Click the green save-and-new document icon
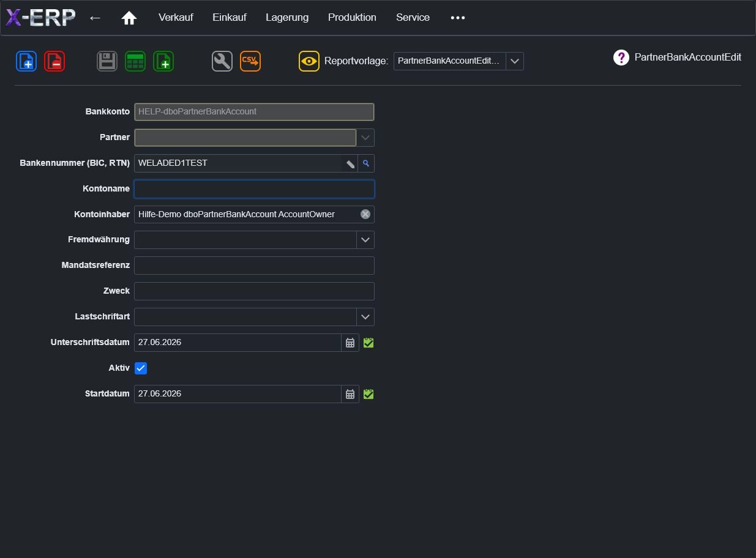Image resolution: width=756 pixels, height=558 pixels. click(163, 61)
